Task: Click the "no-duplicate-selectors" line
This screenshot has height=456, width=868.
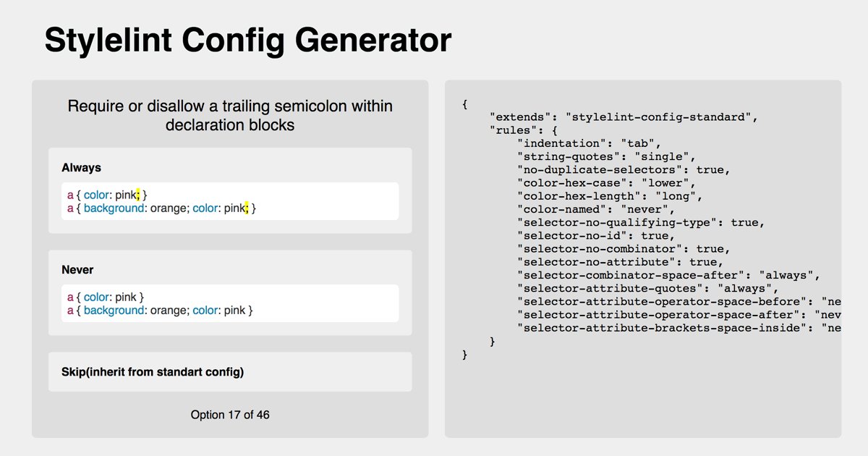Action: click(624, 169)
